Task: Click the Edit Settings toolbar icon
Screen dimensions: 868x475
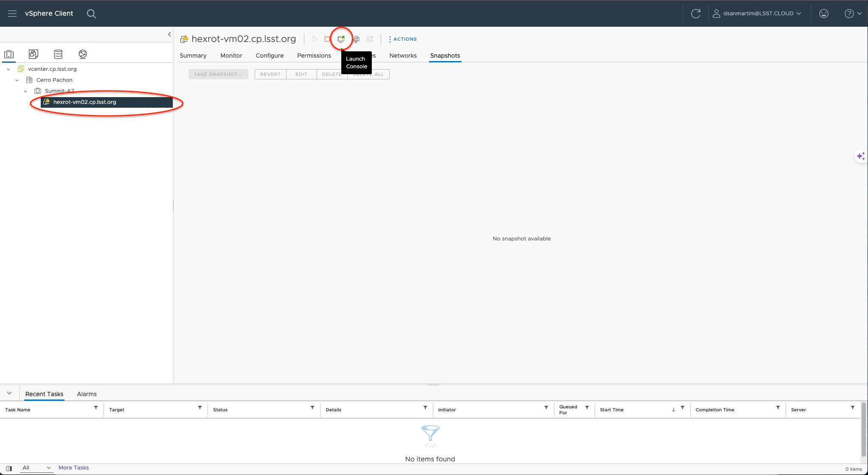Action: pos(357,39)
